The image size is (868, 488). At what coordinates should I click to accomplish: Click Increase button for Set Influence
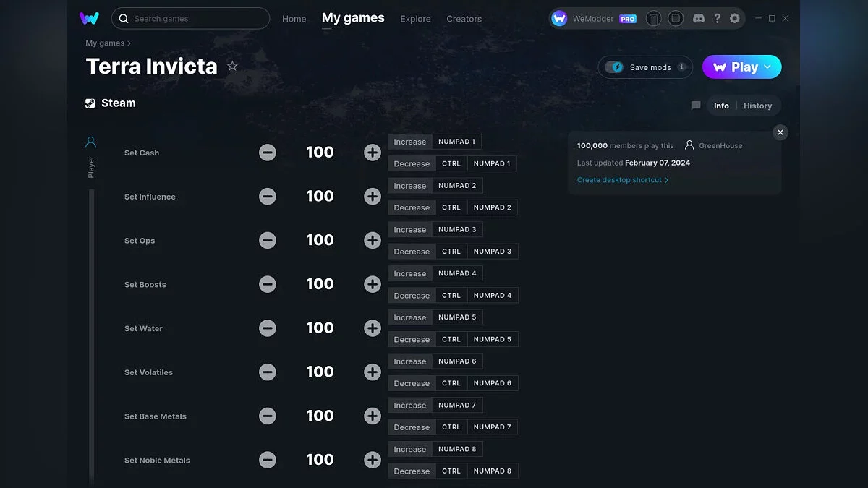(410, 186)
